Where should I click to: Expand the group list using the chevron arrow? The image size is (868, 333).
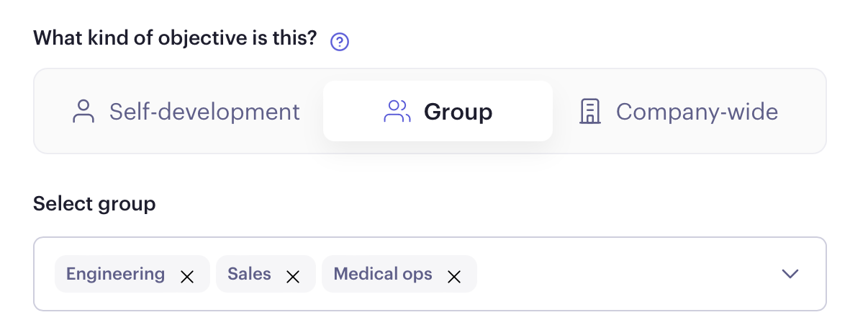pyautogui.click(x=790, y=274)
